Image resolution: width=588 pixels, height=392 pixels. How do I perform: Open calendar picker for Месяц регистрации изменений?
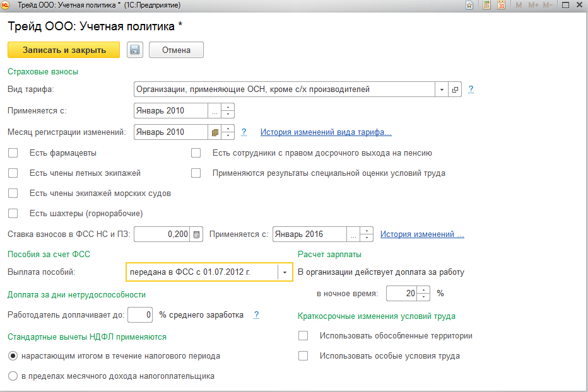[215, 132]
